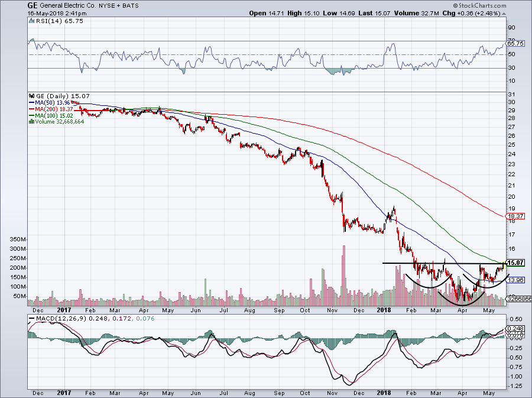Click the red MA(200) 18.37 legend entry
The image size is (532, 398).
[x=51, y=109]
